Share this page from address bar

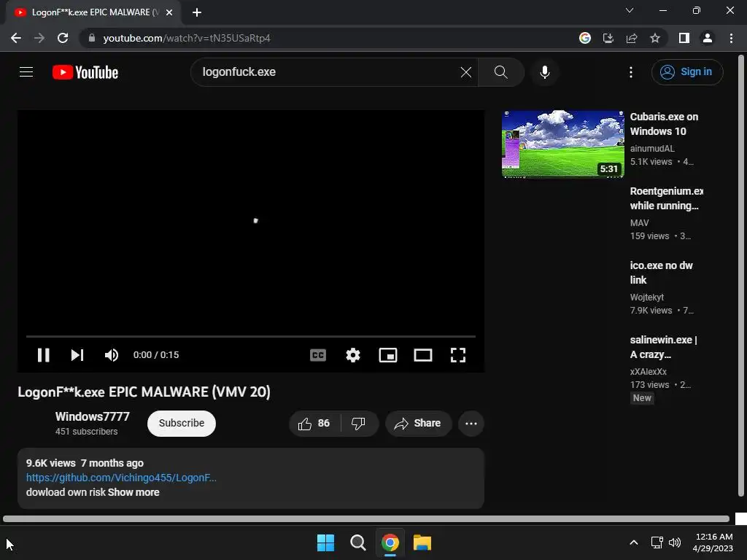coord(632,38)
